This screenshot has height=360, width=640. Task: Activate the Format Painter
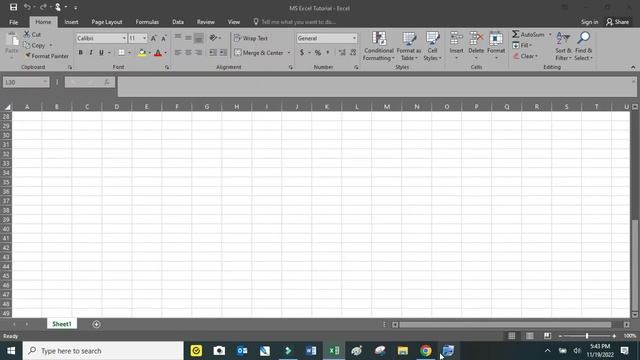pyautogui.click(x=47, y=56)
